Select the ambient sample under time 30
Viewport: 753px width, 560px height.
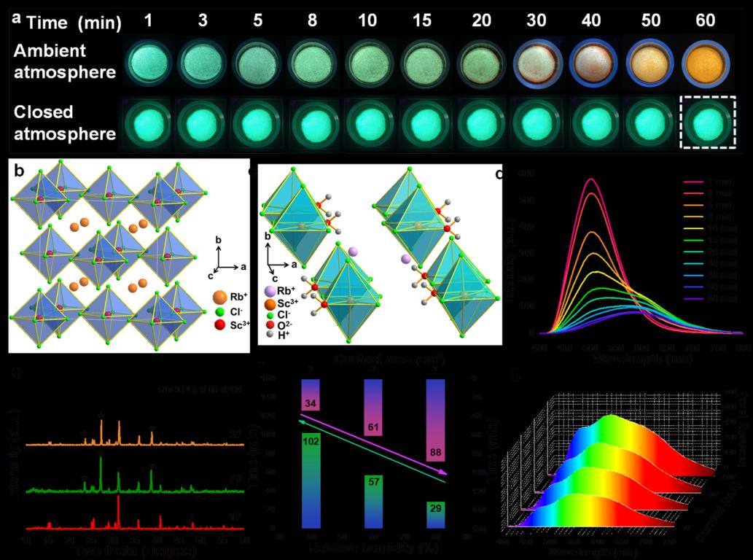(x=538, y=63)
